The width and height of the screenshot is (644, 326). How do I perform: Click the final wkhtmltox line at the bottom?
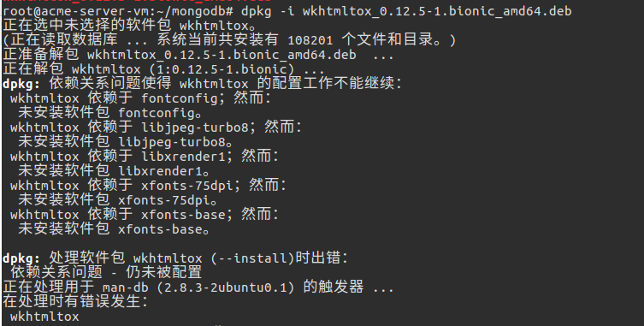pos(44,317)
